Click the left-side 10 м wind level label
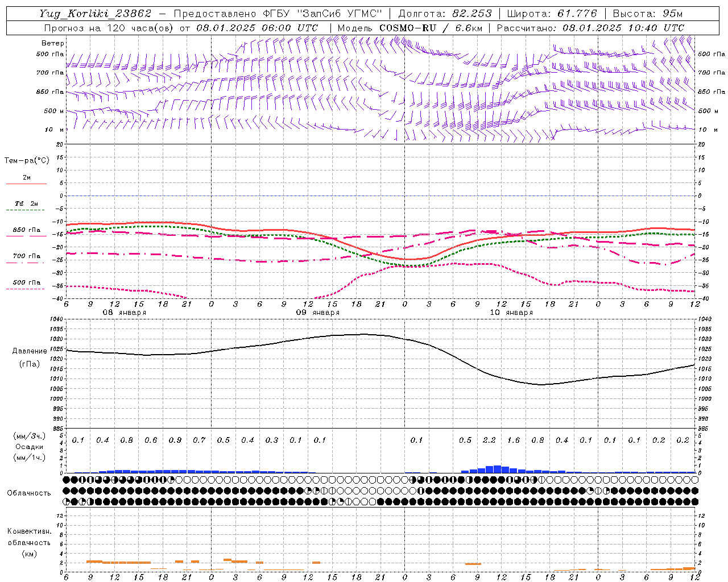Screen dimensions: 728x582 tap(54, 130)
